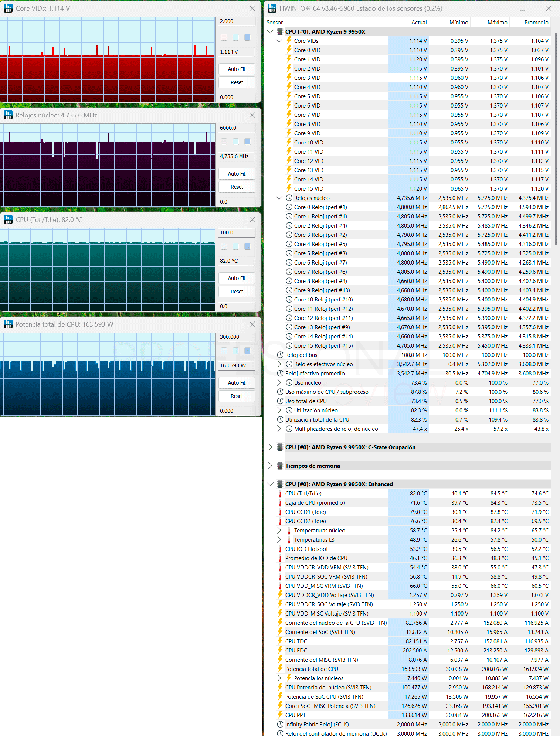Click the lightning icon beside Core VIDs

pos(289,41)
